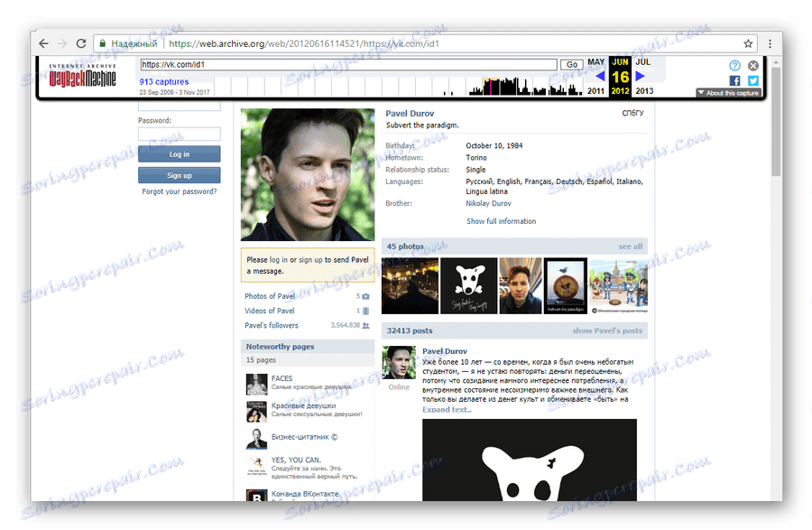The image size is (812, 530).
Task: Open the seagull Subvert the paradigm thumbnail
Action: click(566, 286)
